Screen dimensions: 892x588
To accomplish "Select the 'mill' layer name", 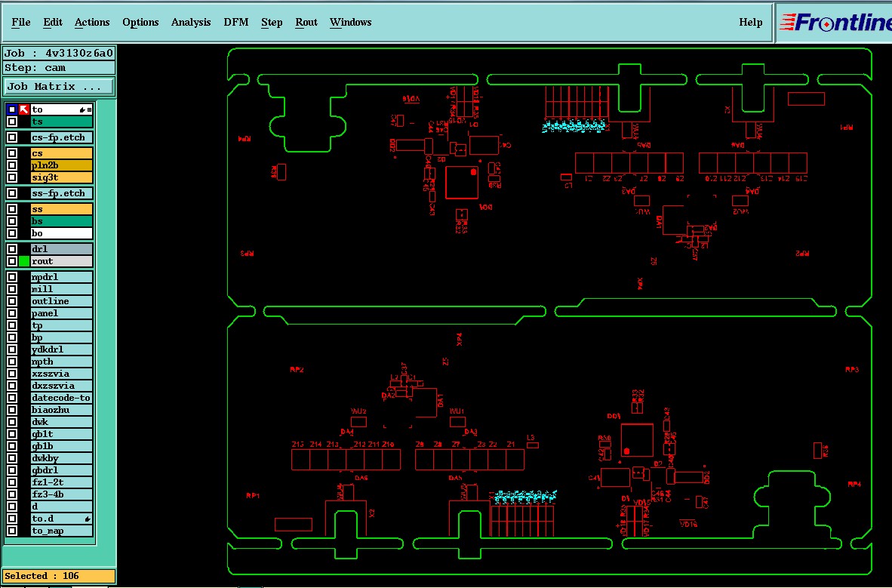I will point(61,289).
